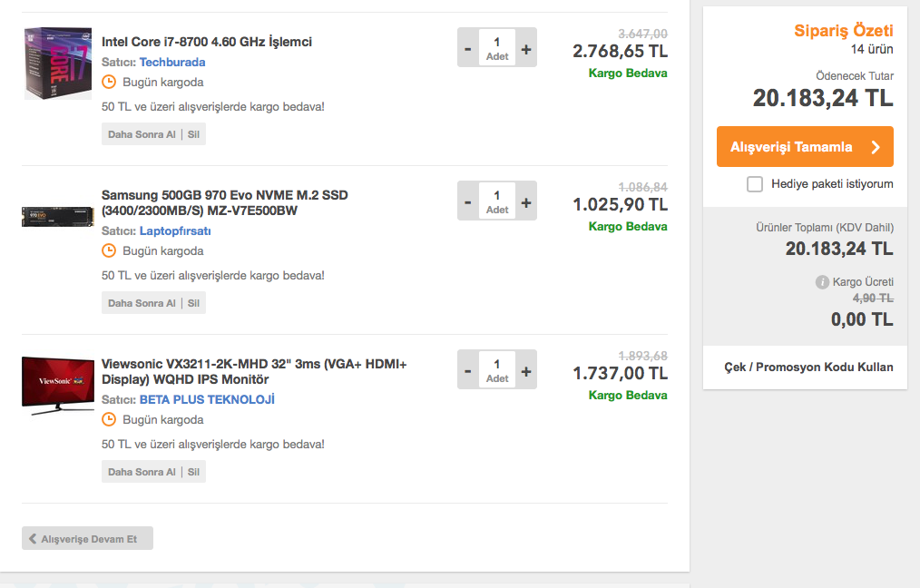Open the Samsung 970 Evo SSD thumbnail

coord(58,216)
